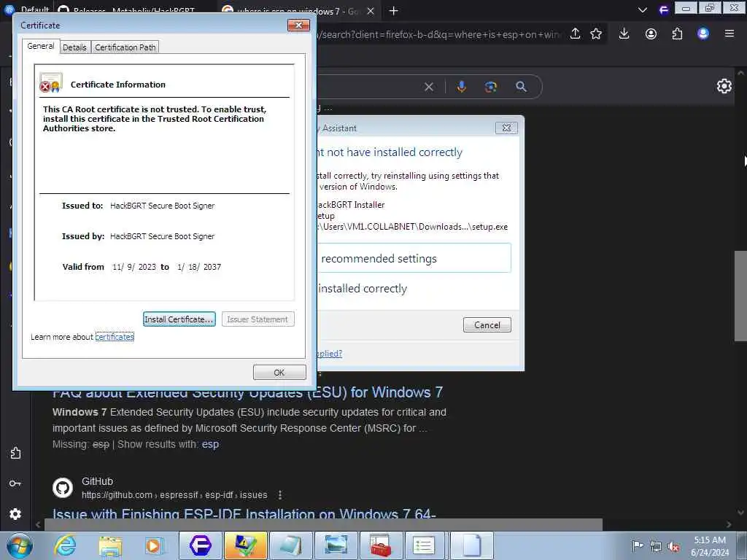Viewport: 747px width, 560px height.
Task: Click the Google search magnifier icon
Action: 521,87
